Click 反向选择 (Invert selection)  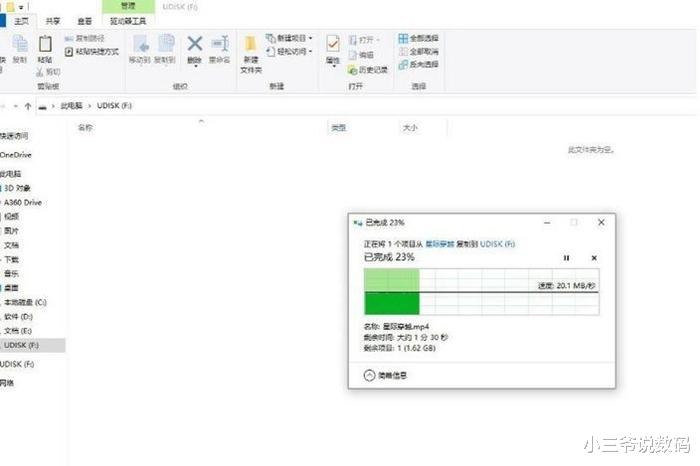419,64
